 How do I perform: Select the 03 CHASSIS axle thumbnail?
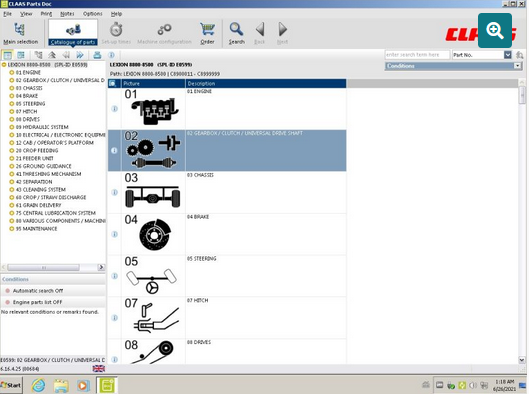[x=152, y=196]
